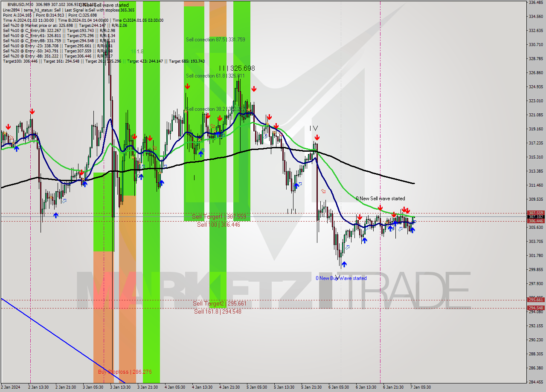Click the '0 New Sell wave started' annotation near 309.535
546x392 pixels.
(x=380, y=199)
